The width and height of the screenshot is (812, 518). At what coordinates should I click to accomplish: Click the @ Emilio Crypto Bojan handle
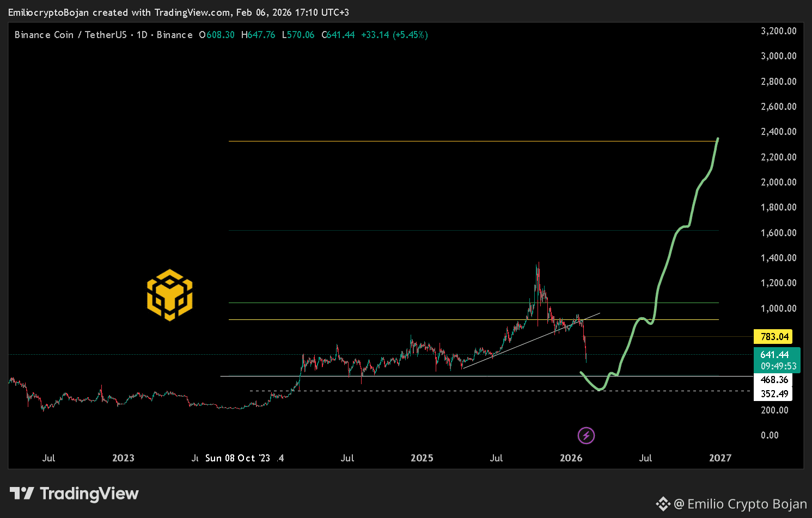[741, 504]
